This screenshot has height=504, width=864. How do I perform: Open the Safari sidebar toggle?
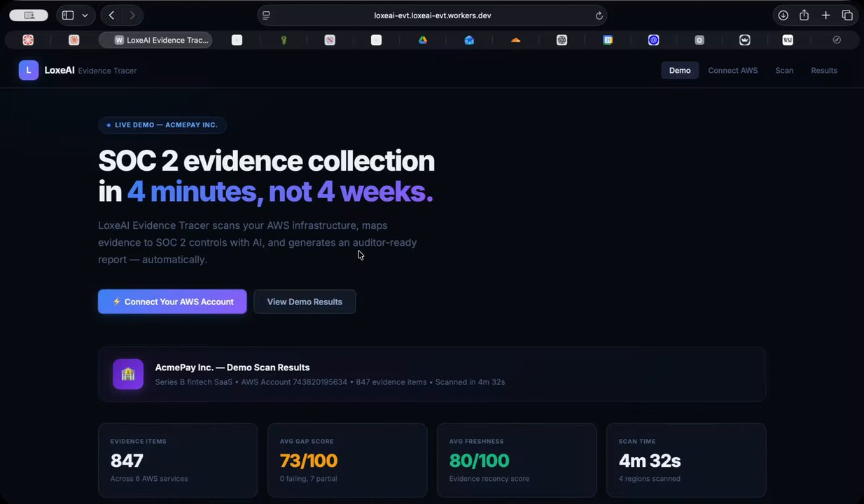[68, 15]
